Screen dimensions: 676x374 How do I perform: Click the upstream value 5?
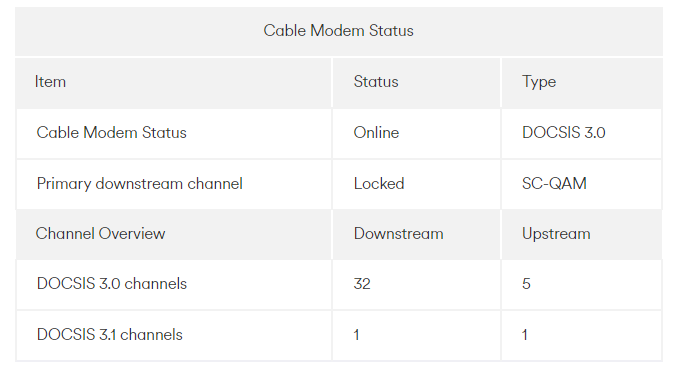pos(526,284)
